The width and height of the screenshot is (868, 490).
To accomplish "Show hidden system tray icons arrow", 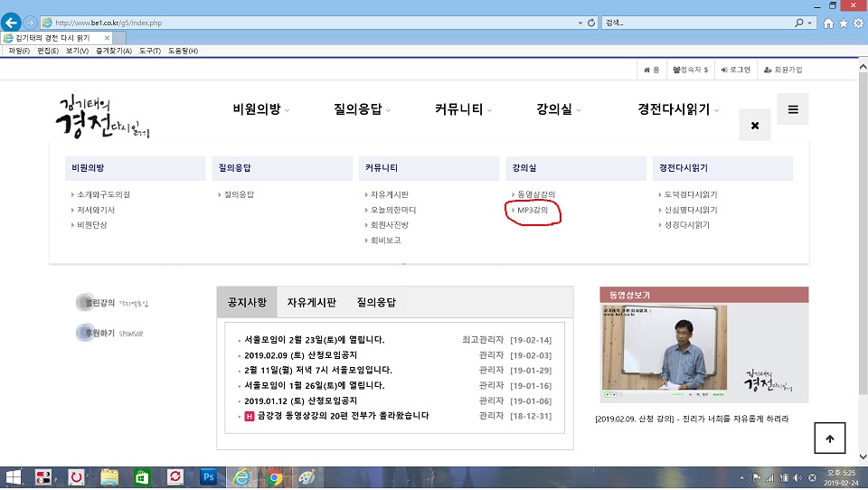I will pyautogui.click(x=741, y=477).
